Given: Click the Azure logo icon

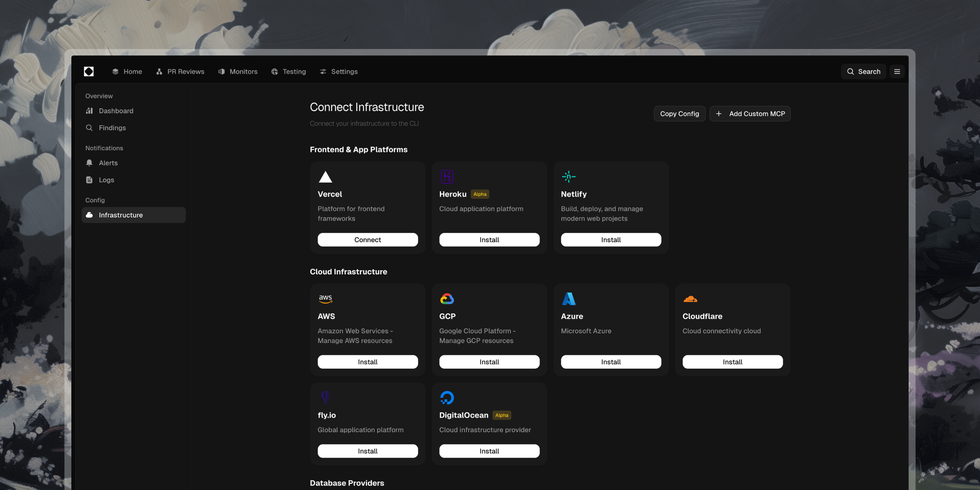Looking at the screenshot, I should click(x=569, y=299).
